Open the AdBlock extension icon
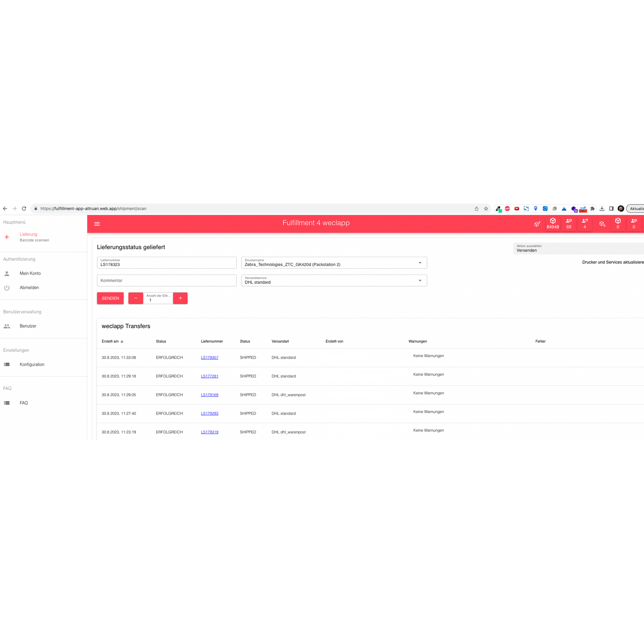 click(507, 209)
